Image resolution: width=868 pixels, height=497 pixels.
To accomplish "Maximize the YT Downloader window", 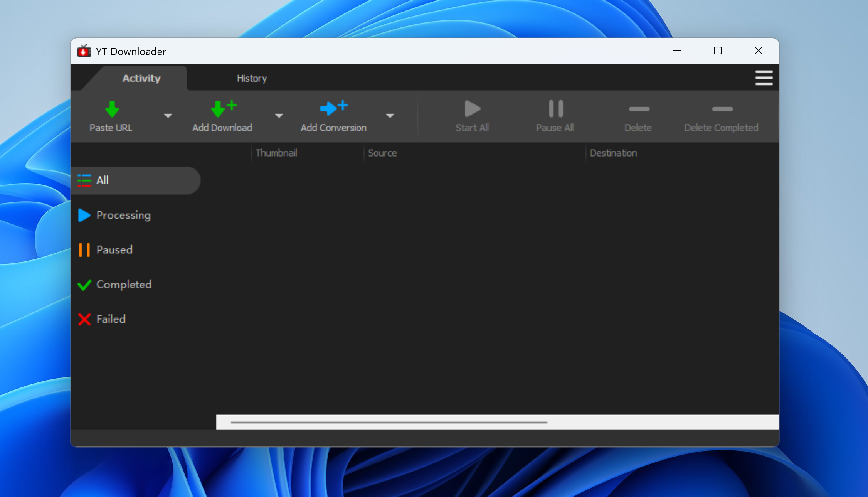I will coord(717,51).
